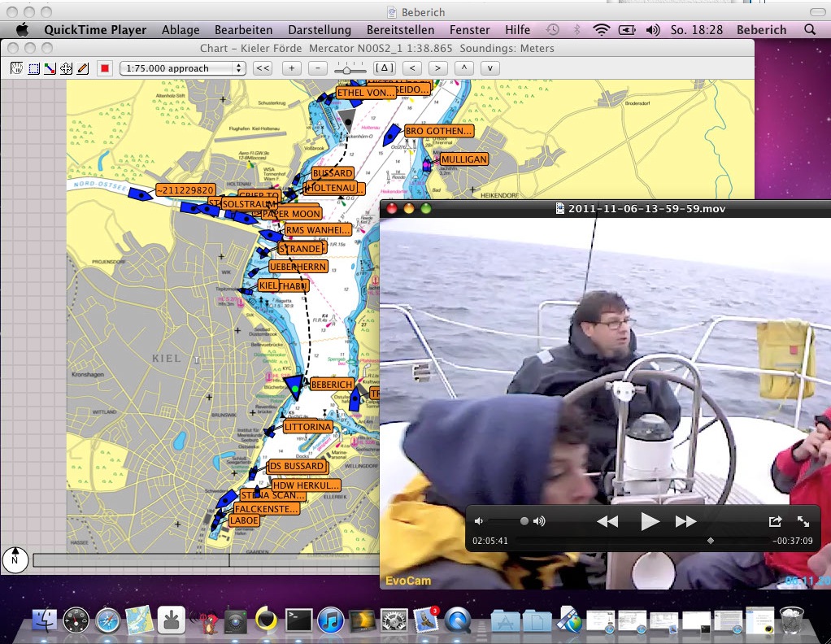Click the red square record button
The width and height of the screenshot is (831, 644).
(x=105, y=68)
